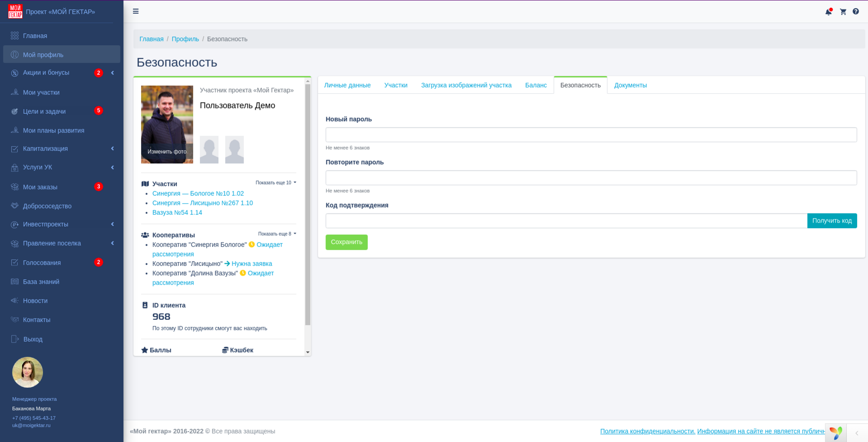Screen dimensions: 868x442
Task: Click the Голосования checkbox icon
Action: [15, 262]
